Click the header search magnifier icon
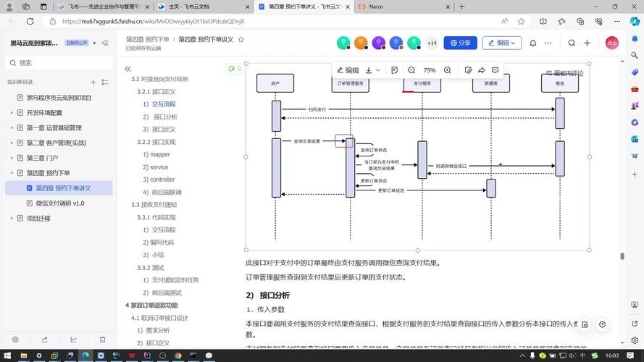The width and height of the screenshot is (644, 362). click(572, 43)
